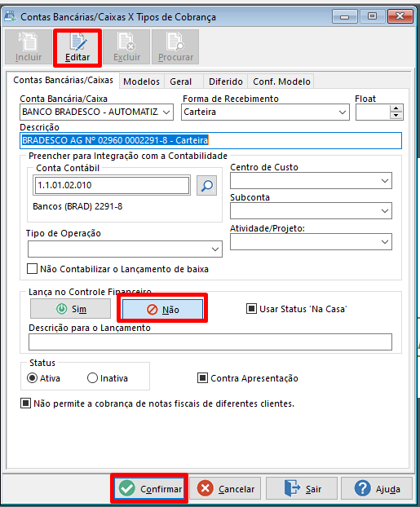
Task: Switch to the Modelos tab
Action: click(141, 82)
